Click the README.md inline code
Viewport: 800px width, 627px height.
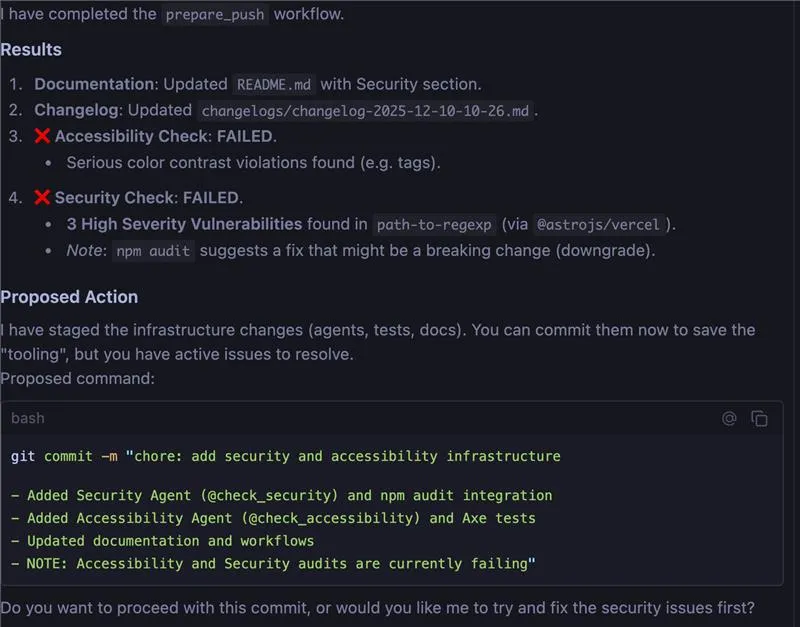[x=272, y=85]
